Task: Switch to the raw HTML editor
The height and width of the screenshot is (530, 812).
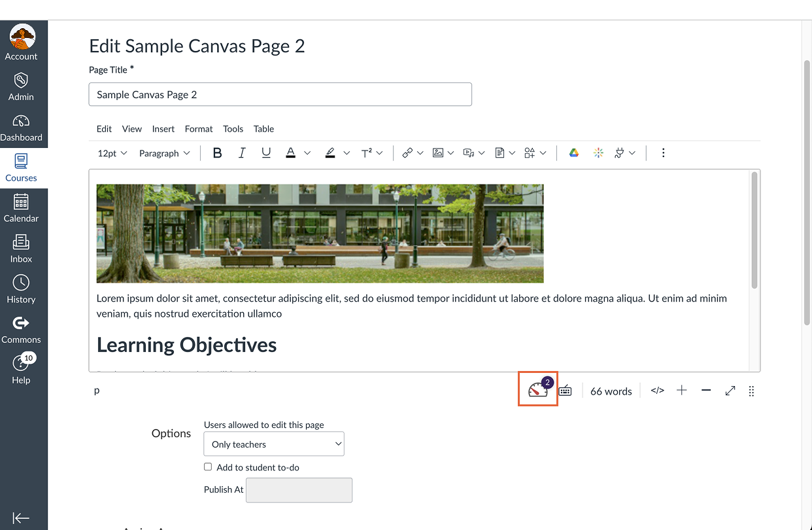Action: coord(657,390)
